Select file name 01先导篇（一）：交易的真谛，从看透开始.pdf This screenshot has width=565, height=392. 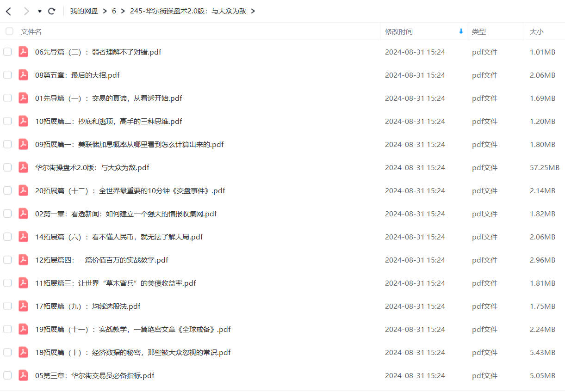109,98
